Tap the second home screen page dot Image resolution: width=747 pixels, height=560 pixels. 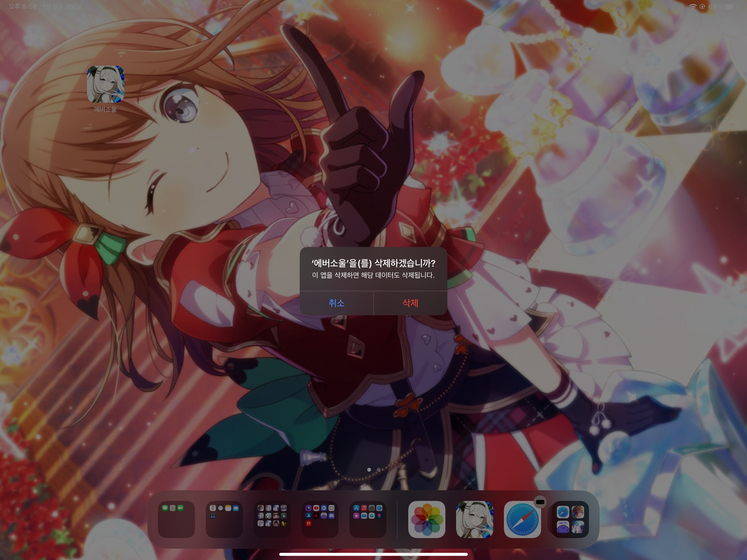[378, 470]
